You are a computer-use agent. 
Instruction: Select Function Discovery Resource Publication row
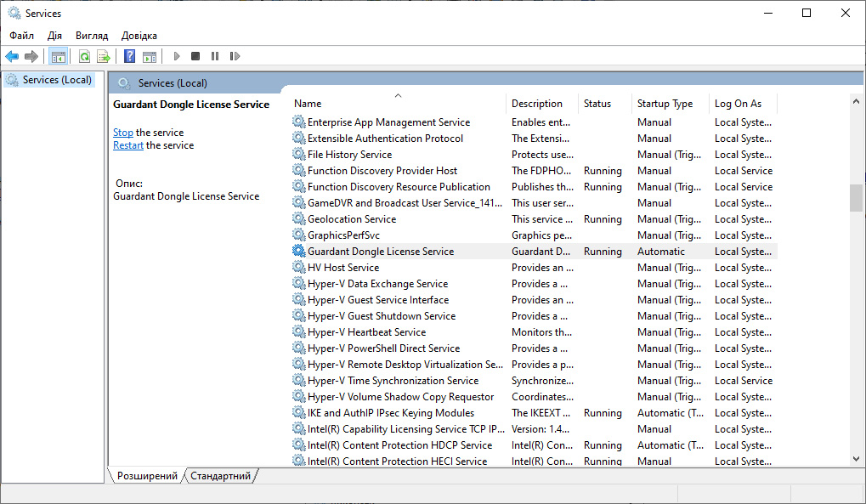coord(534,187)
